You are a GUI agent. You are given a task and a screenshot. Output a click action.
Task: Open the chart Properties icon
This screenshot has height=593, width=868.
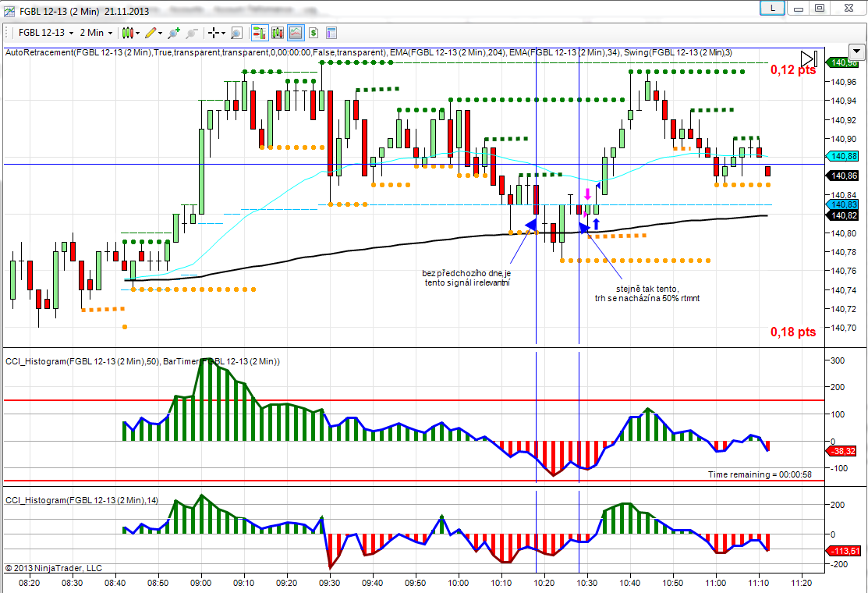(x=331, y=34)
